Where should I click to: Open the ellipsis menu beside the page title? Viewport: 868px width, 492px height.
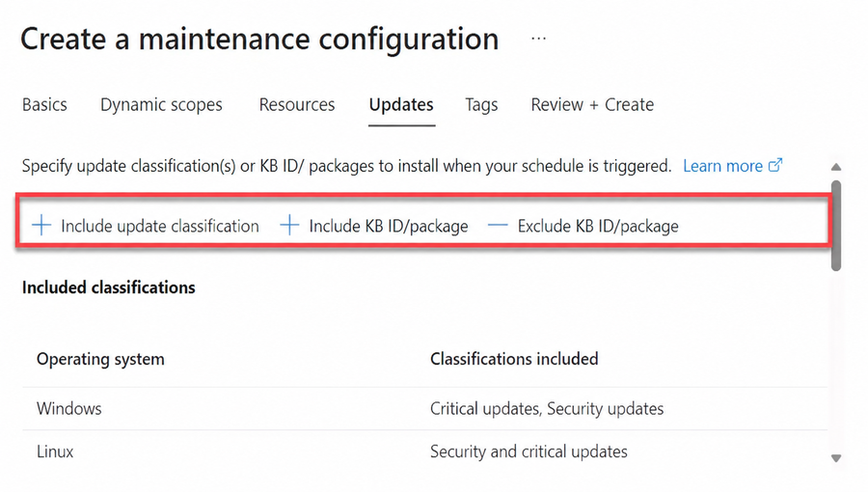pos(538,39)
